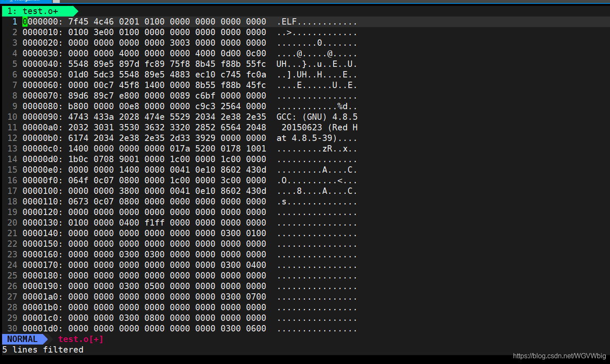Click hex value '5dc3' on line 6
Viewport: 610px width, 364px height.
pyautogui.click(x=104, y=74)
